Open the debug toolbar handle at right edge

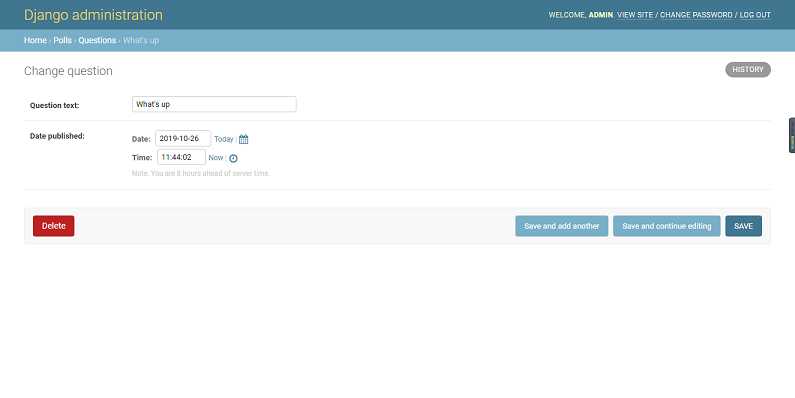pyautogui.click(x=792, y=135)
